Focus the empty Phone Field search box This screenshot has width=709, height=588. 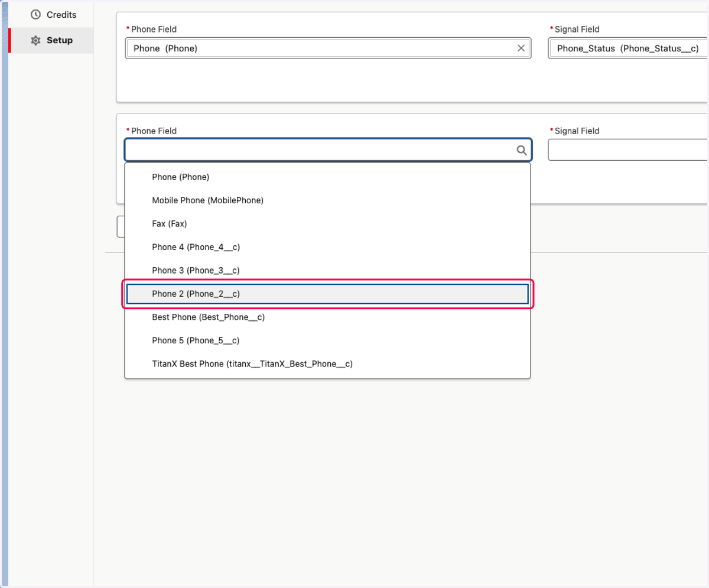[328, 150]
